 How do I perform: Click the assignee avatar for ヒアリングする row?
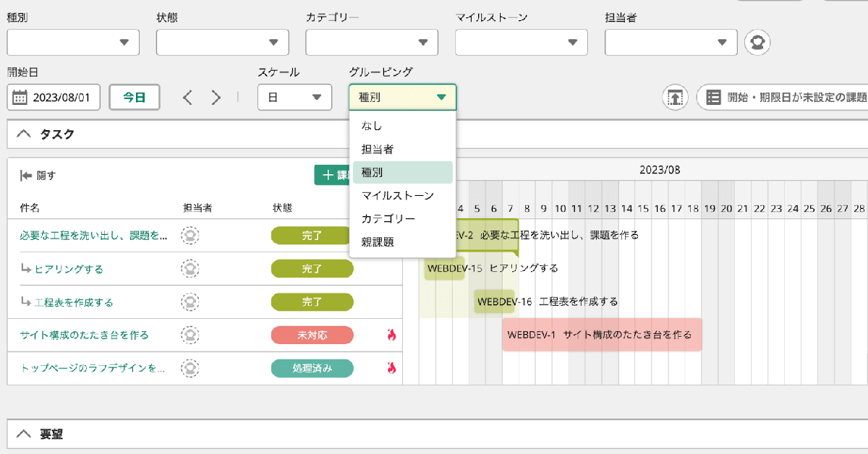click(x=190, y=268)
